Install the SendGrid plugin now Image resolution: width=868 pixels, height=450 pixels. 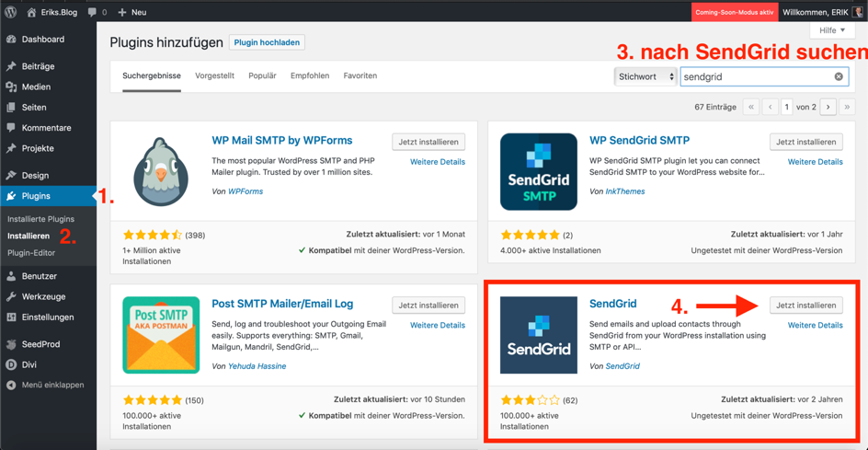(x=806, y=306)
